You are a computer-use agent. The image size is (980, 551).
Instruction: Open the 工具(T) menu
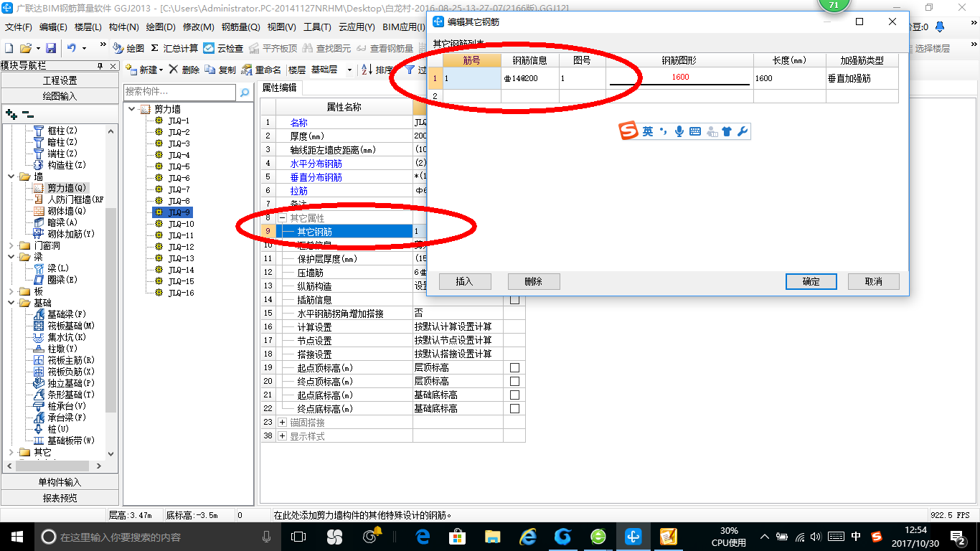(317, 27)
